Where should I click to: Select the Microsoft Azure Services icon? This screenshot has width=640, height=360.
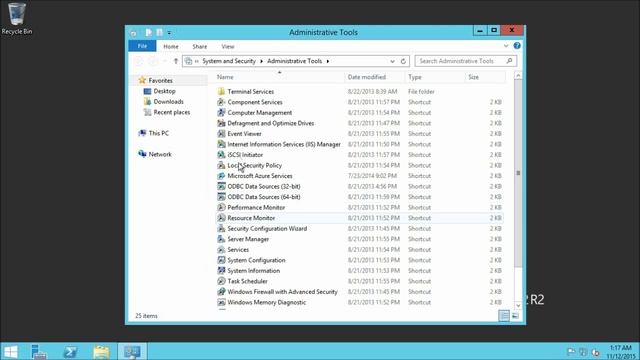(221, 176)
